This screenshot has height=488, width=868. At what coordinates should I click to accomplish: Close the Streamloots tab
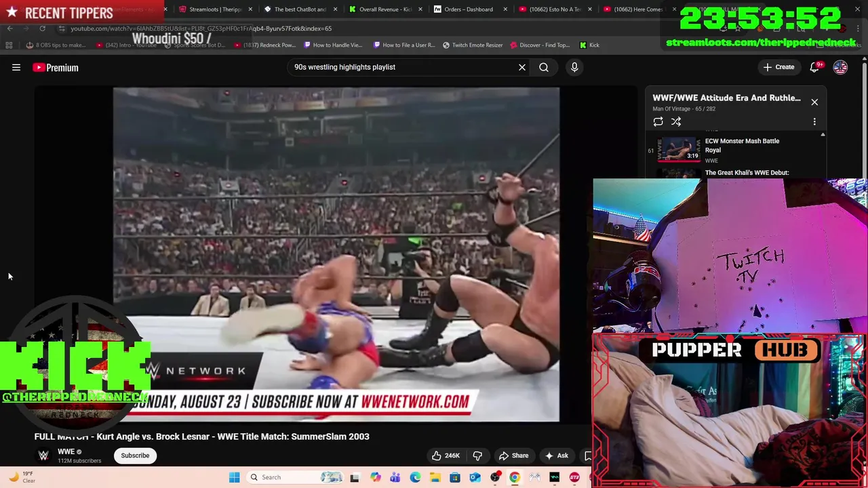[251, 9]
